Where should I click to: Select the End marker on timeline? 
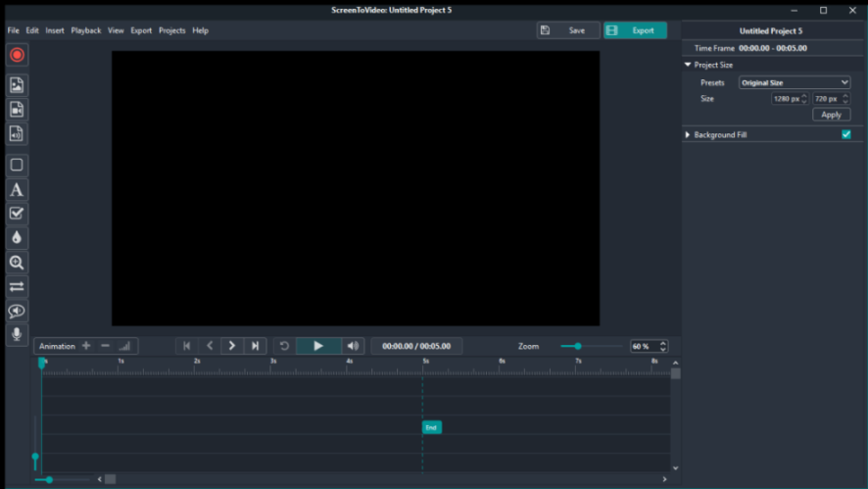[432, 427]
